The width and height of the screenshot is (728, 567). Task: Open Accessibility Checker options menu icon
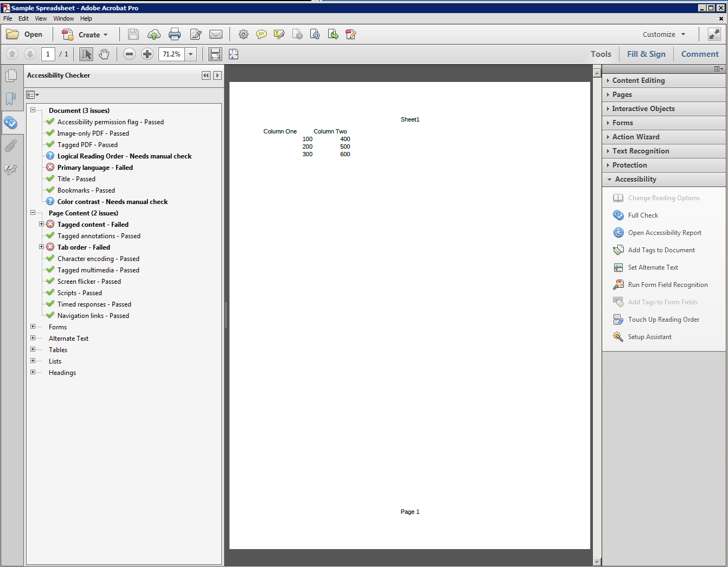click(33, 95)
